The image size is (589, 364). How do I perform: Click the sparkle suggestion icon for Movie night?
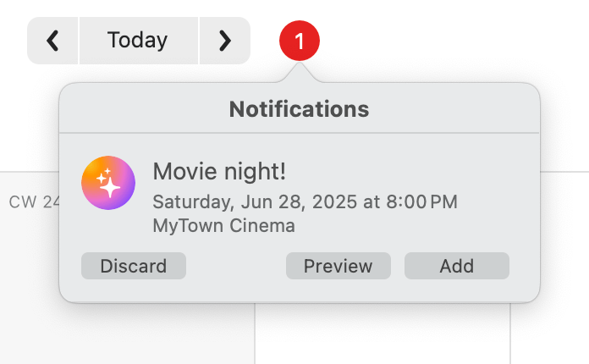click(x=108, y=183)
